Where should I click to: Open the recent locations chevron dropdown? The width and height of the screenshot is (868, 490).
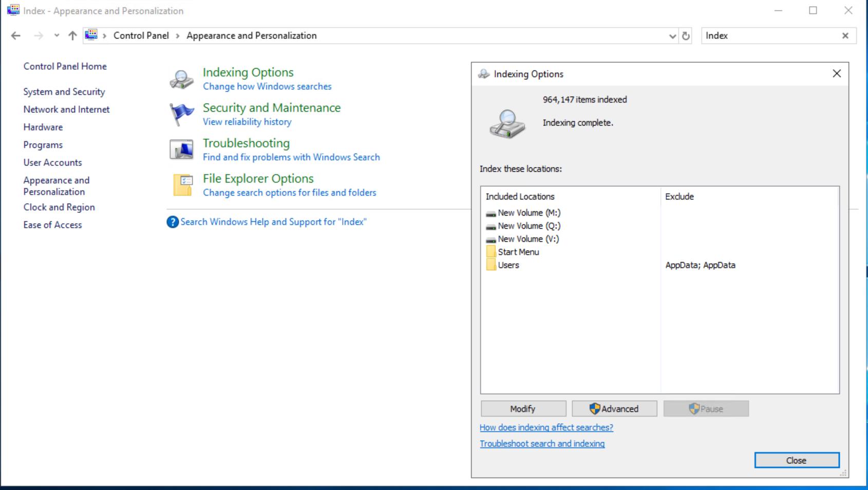56,35
